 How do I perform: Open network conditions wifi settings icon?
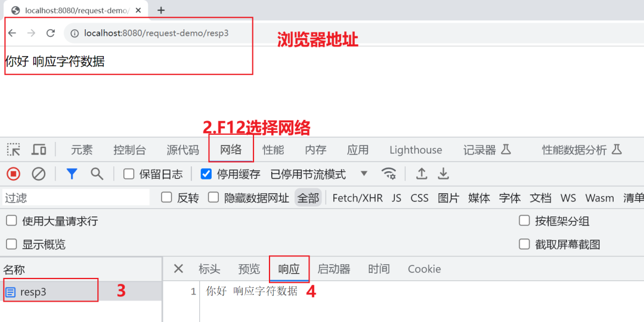[x=389, y=174]
